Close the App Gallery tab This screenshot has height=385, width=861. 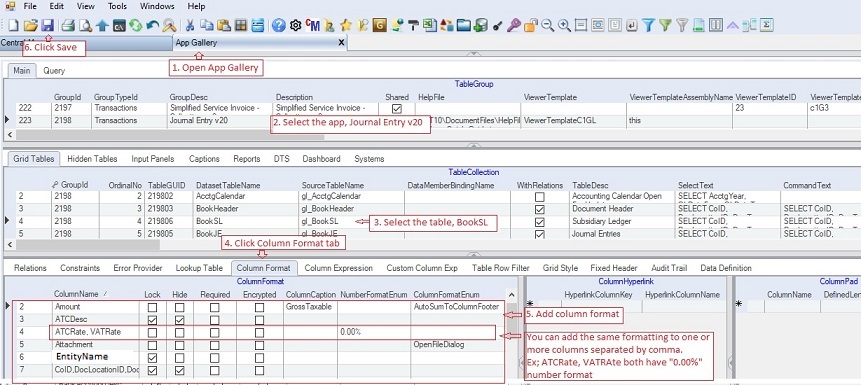point(341,42)
